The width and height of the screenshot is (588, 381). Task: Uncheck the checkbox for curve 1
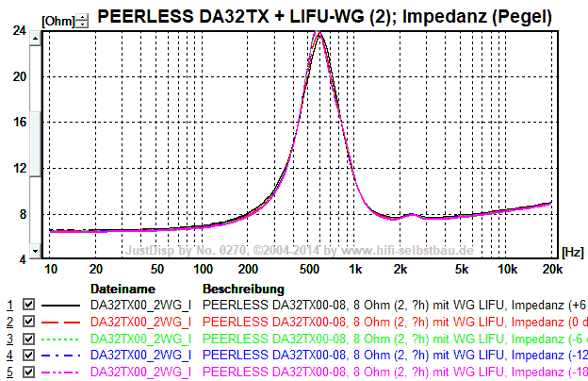(28, 306)
